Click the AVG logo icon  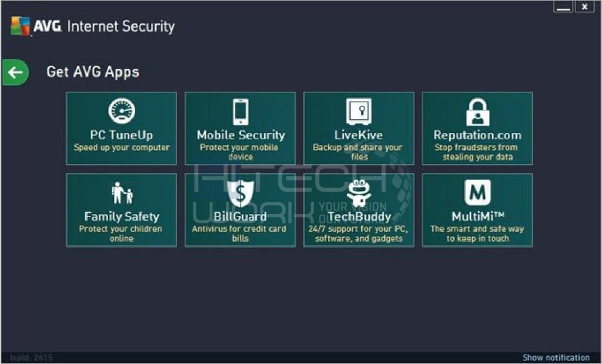pos(21,26)
